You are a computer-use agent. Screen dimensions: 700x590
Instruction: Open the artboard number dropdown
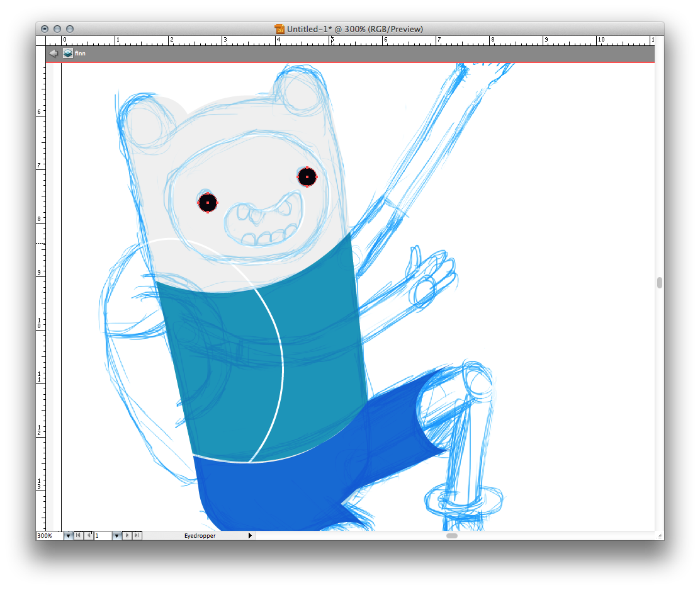(x=116, y=536)
